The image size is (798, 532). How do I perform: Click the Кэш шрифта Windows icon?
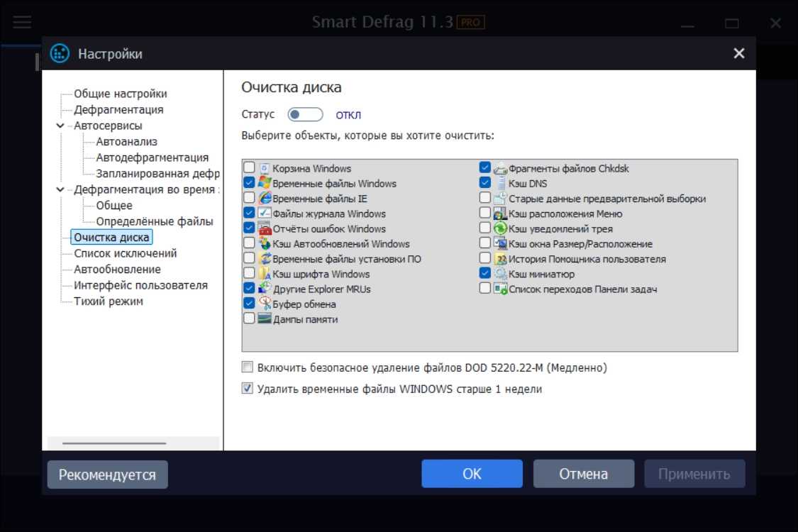pos(264,273)
